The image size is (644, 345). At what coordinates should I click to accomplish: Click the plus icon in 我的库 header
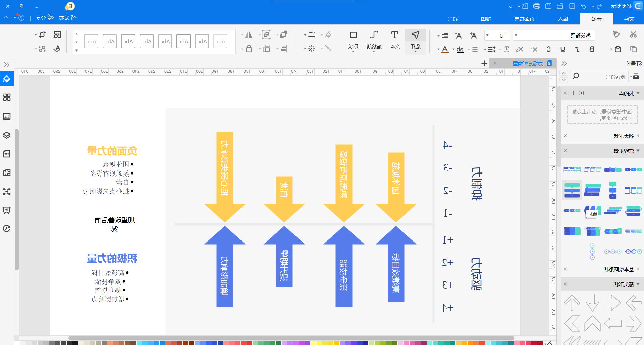point(573,93)
